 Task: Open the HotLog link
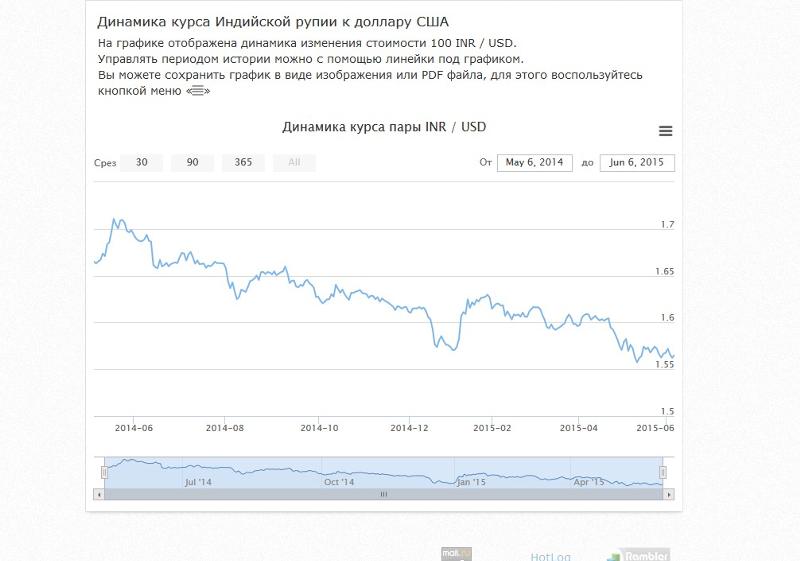[550, 556]
